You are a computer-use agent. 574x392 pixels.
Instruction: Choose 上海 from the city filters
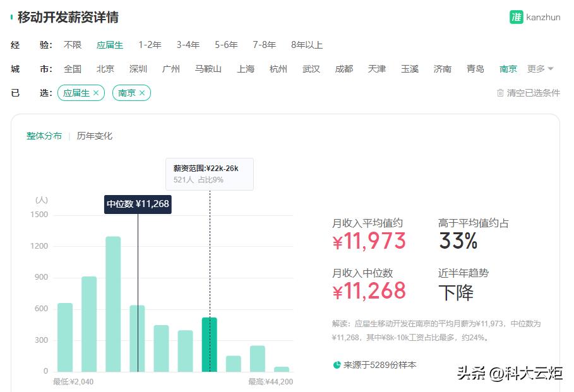246,69
